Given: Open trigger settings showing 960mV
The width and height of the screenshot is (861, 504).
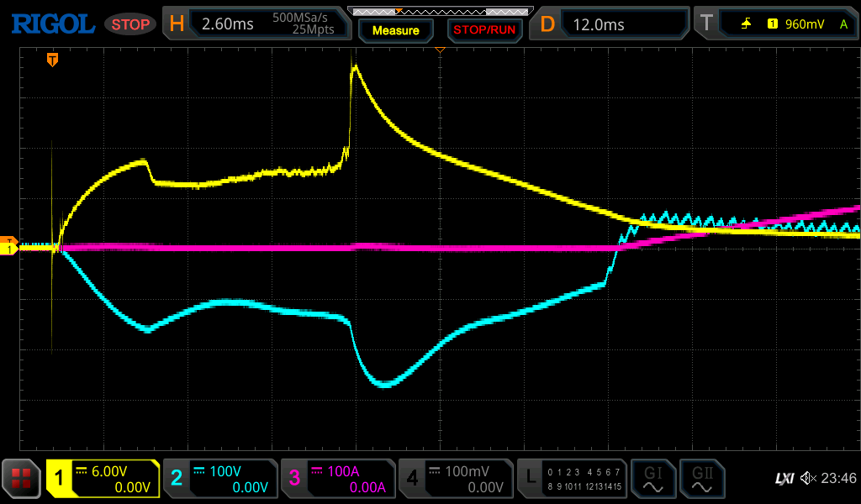Looking at the screenshot, I should [774, 24].
